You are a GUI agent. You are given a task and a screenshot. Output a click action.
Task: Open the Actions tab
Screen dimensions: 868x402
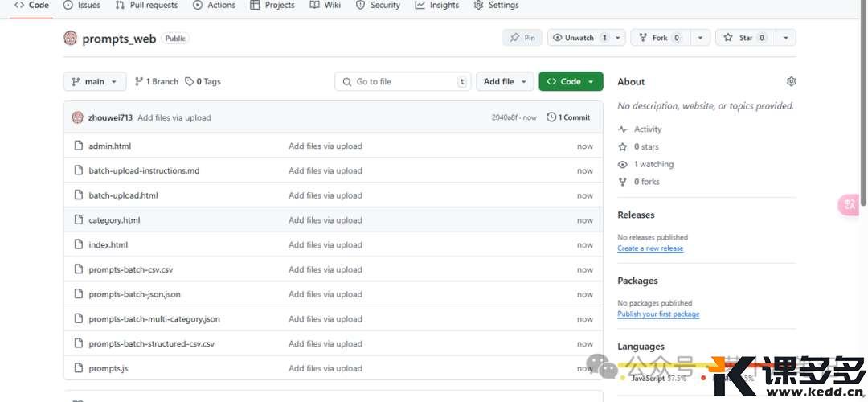coord(215,5)
